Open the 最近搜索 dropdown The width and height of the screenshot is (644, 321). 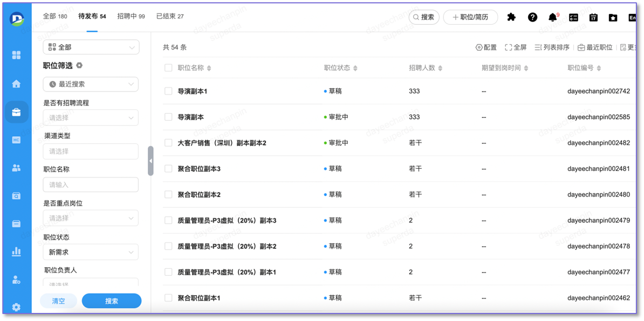[x=91, y=84]
